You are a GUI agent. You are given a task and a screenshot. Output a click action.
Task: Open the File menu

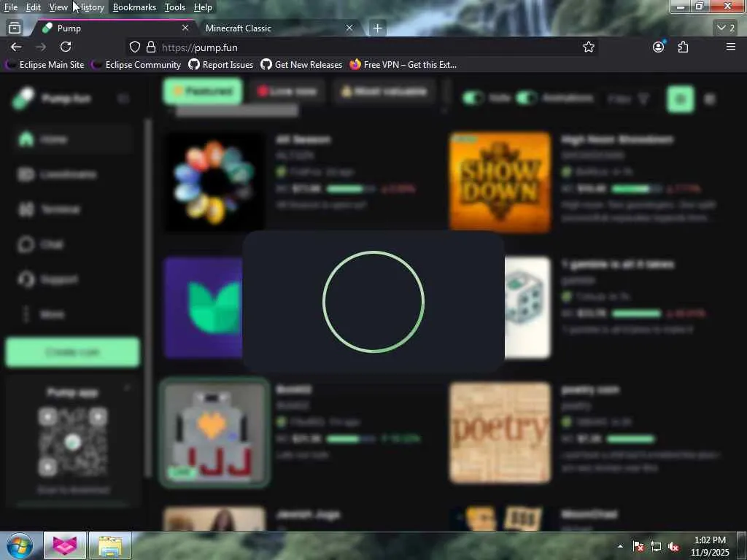point(10,7)
